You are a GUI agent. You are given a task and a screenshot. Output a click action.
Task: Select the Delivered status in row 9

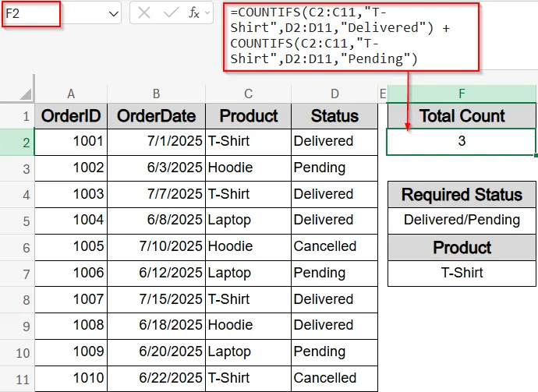[334, 326]
